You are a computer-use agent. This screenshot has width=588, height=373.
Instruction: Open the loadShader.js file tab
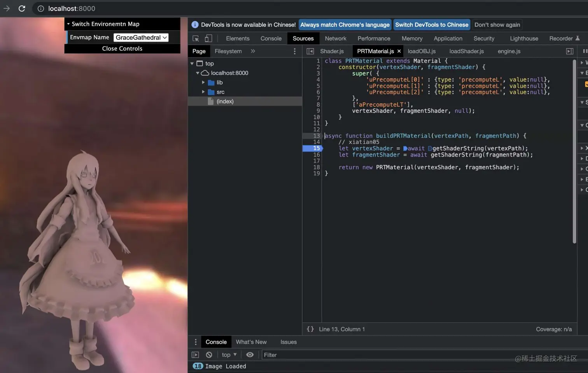(466, 51)
